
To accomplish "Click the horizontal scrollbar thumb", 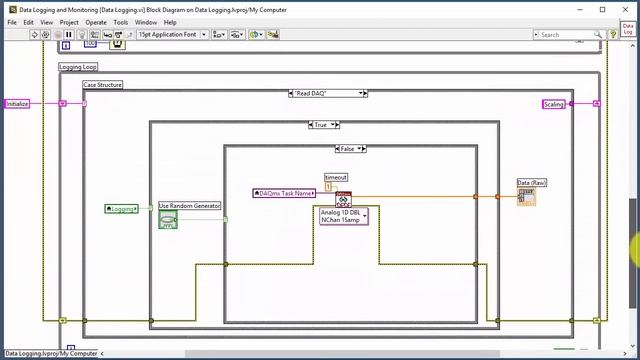I will coord(342,353).
